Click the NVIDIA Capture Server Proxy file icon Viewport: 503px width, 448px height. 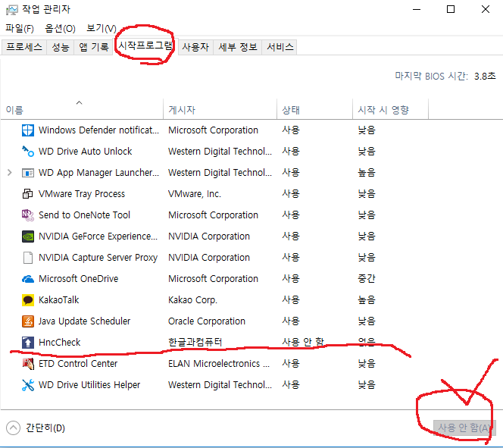(28, 258)
